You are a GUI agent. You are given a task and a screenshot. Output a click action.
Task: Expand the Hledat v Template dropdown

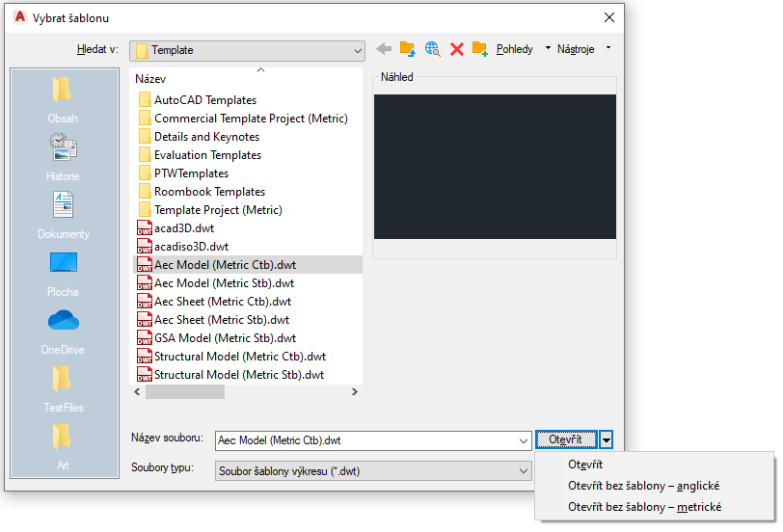tap(247, 50)
